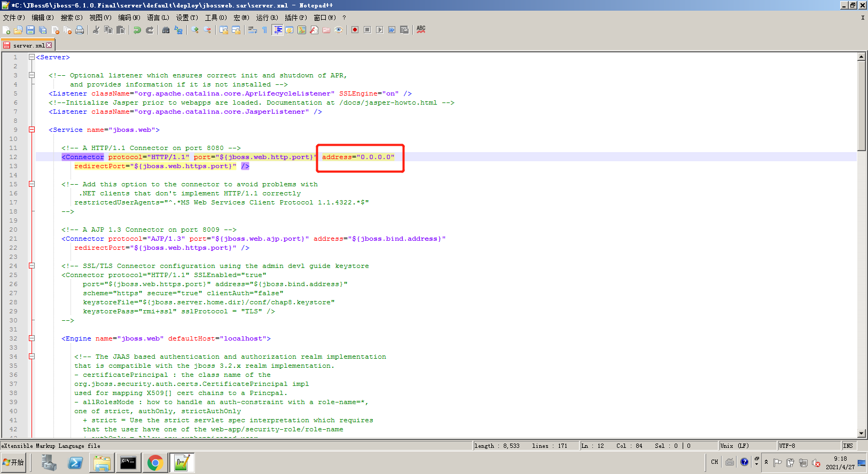Click the Open file folder icon
Viewport: 868px width, 474px height.
(x=18, y=30)
